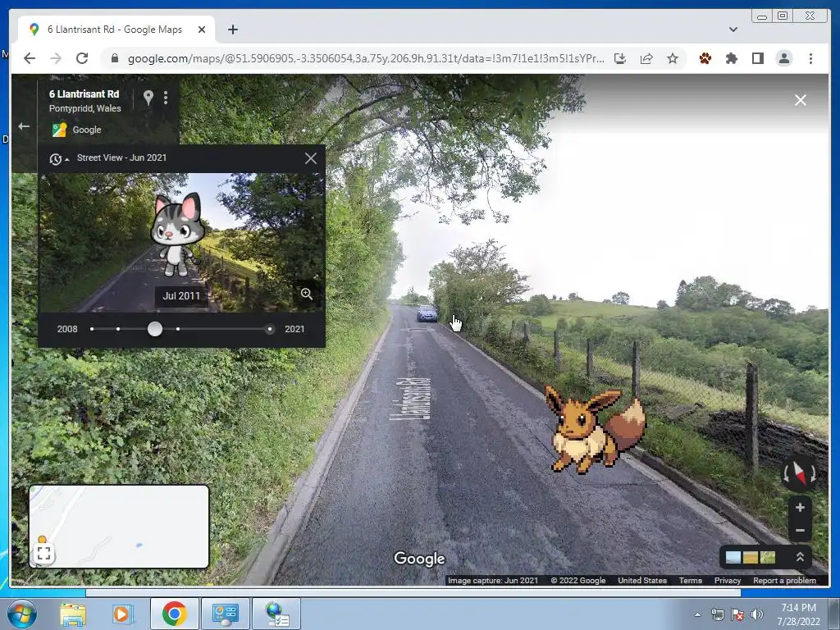Image resolution: width=840 pixels, height=630 pixels.
Task: Click the browser forward arrow
Action: pyautogui.click(x=56, y=58)
